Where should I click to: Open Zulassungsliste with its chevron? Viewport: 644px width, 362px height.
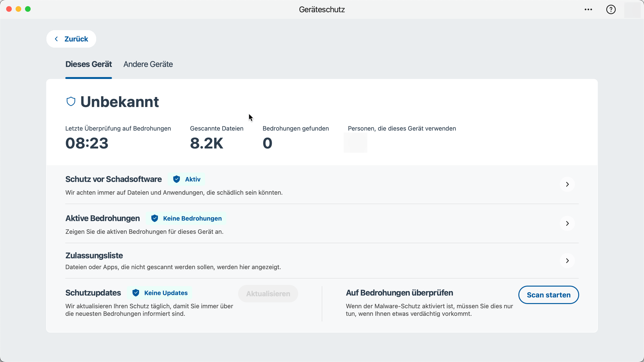[567, 261]
